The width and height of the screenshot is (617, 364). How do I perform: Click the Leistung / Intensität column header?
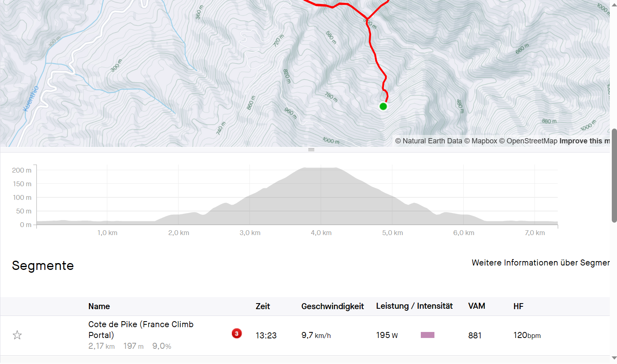[x=414, y=306]
